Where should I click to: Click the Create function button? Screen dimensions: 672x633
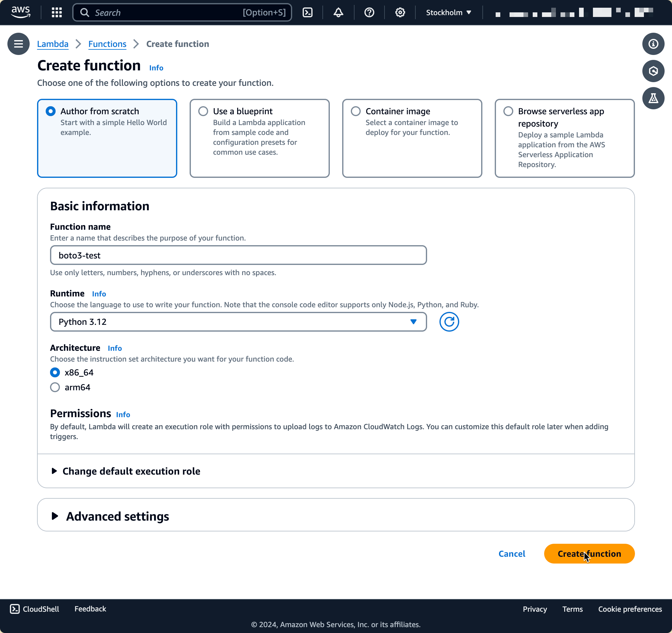pos(589,554)
